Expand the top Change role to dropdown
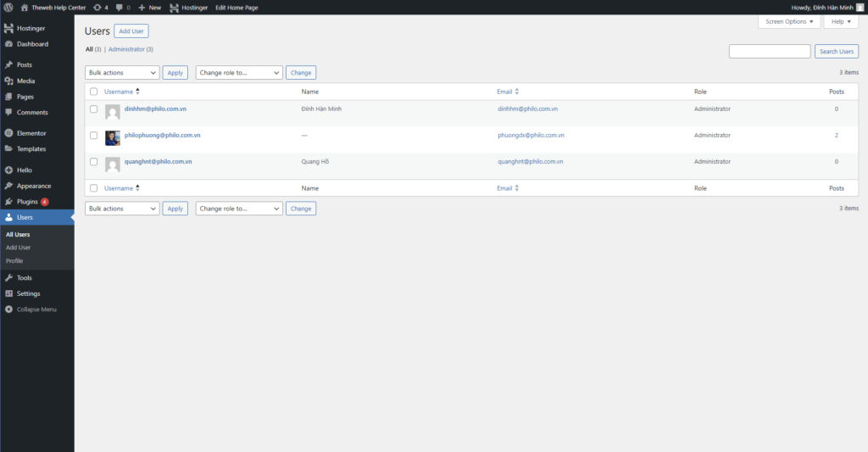 (x=238, y=73)
